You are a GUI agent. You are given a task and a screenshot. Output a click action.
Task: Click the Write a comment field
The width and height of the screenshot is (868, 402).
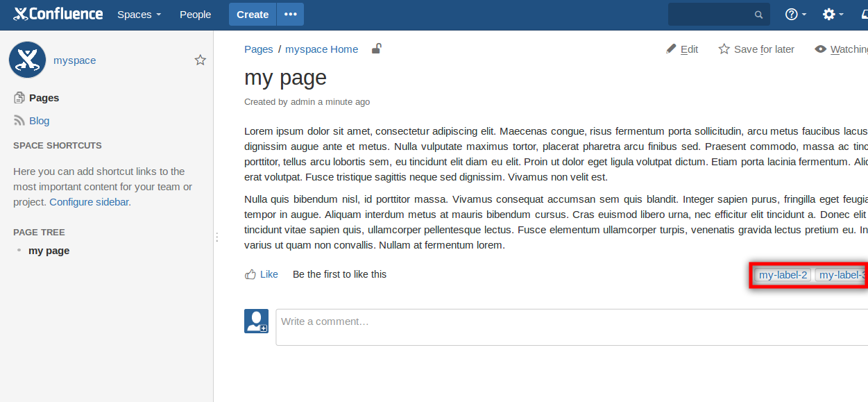click(x=569, y=327)
